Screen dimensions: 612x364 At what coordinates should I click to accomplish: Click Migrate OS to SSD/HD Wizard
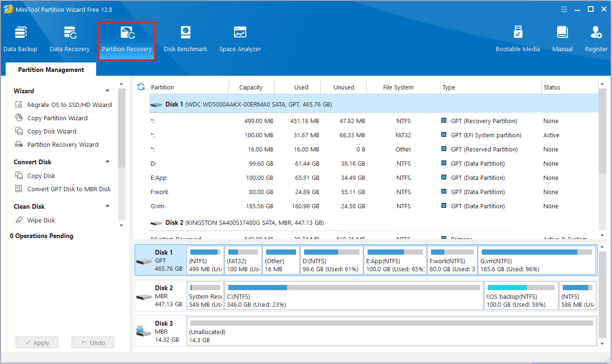click(x=69, y=105)
